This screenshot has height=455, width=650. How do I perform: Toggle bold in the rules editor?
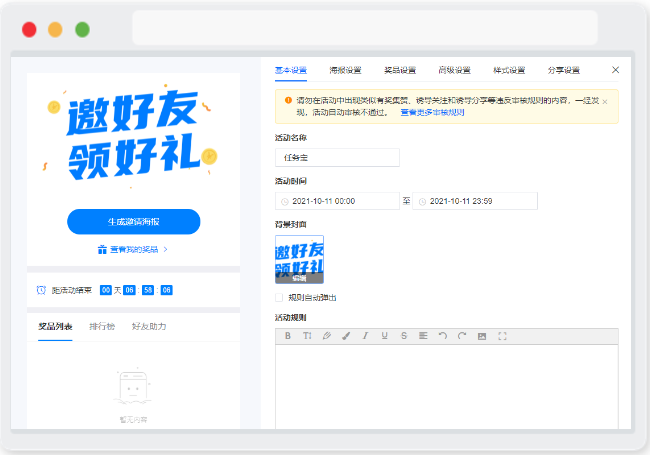tap(288, 336)
